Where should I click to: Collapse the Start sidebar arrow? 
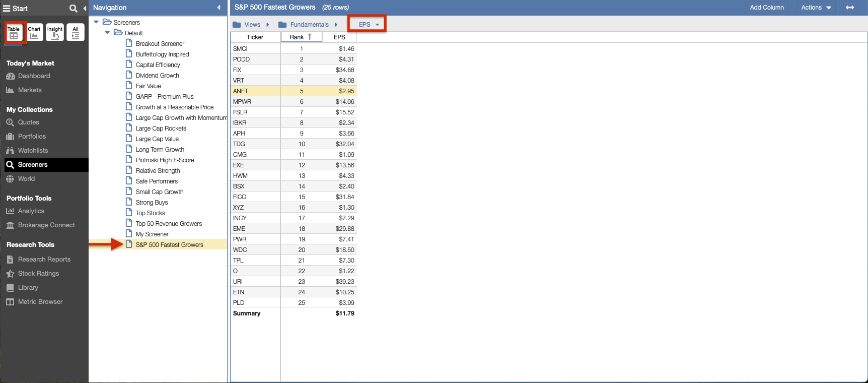(85, 8)
